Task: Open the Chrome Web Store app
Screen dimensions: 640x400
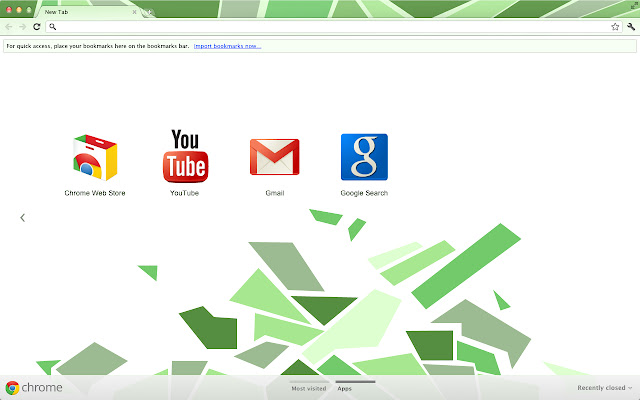Action: 95,158
